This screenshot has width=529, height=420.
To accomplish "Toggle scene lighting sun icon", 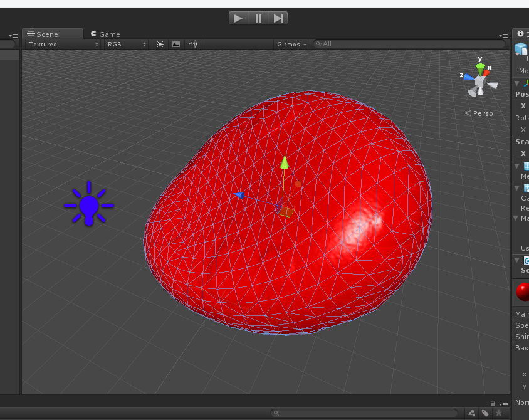I will (160, 44).
